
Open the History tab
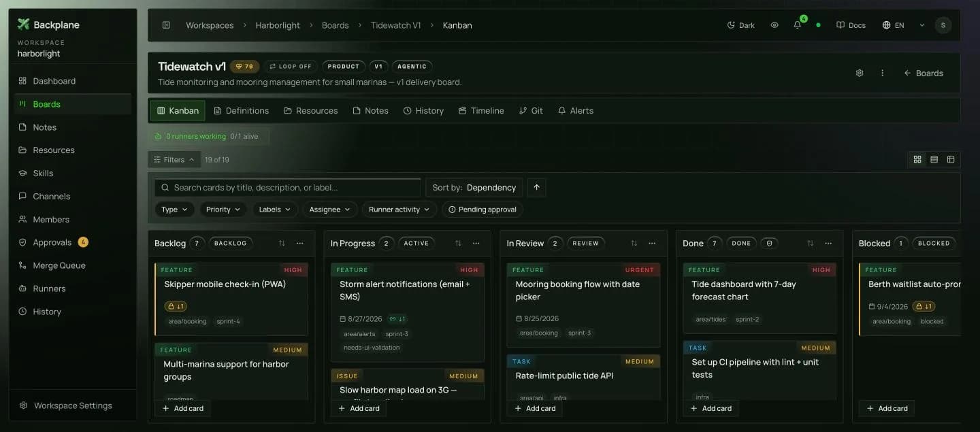[x=423, y=111]
